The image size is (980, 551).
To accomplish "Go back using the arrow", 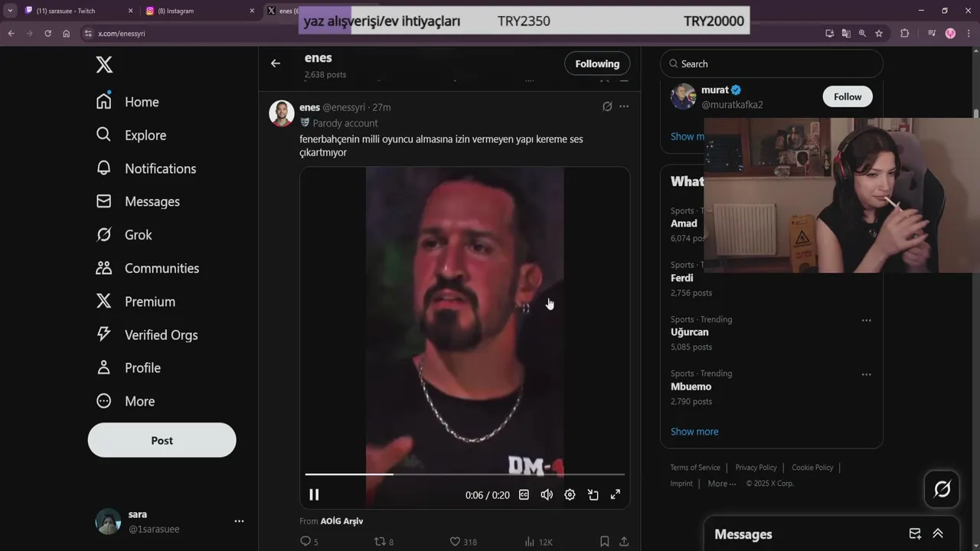I will 276,64.
